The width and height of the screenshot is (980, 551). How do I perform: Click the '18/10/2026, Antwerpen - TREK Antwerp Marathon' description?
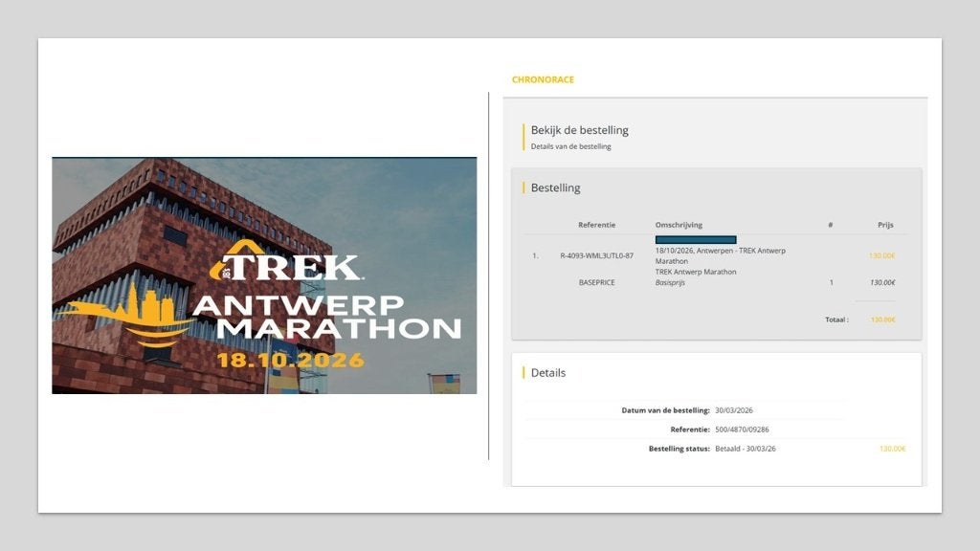click(720, 255)
